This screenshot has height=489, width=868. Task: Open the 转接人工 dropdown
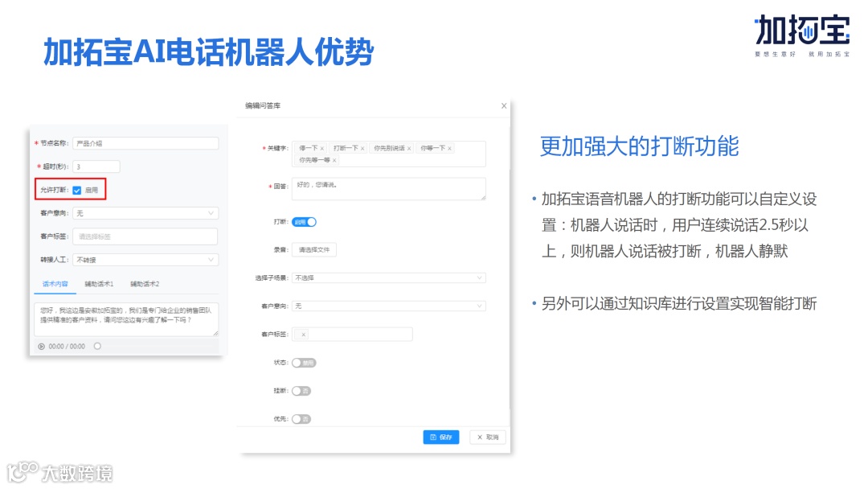145,260
